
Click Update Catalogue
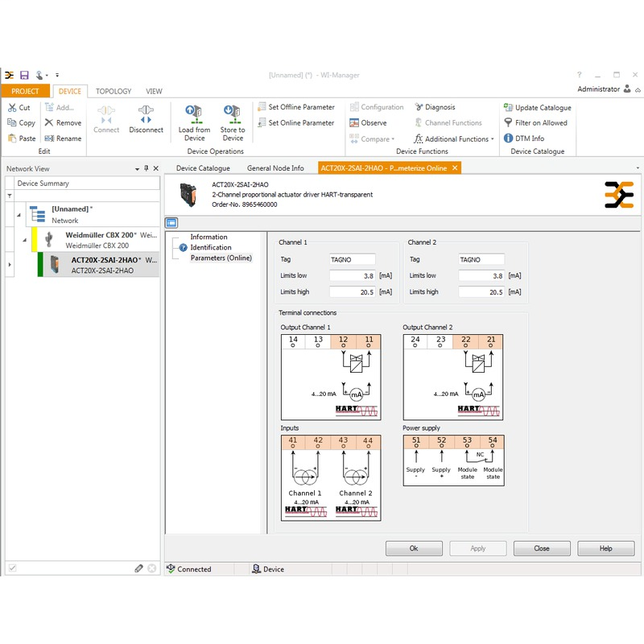538,108
